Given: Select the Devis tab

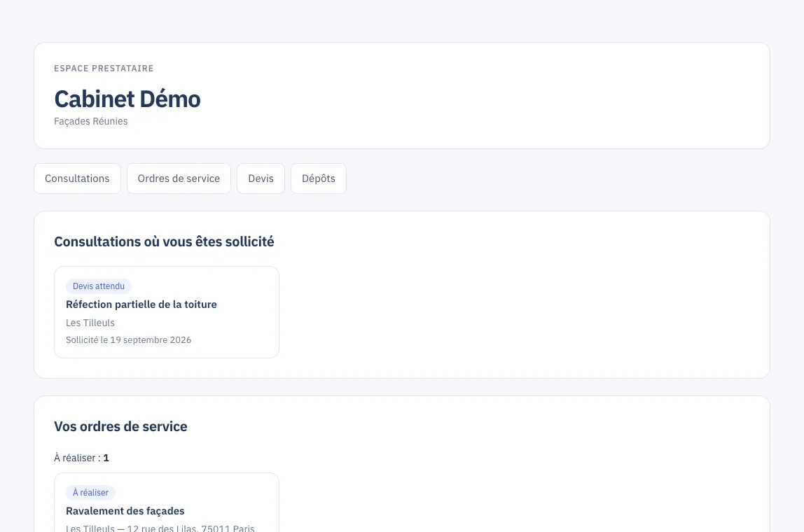Looking at the screenshot, I should [261, 178].
